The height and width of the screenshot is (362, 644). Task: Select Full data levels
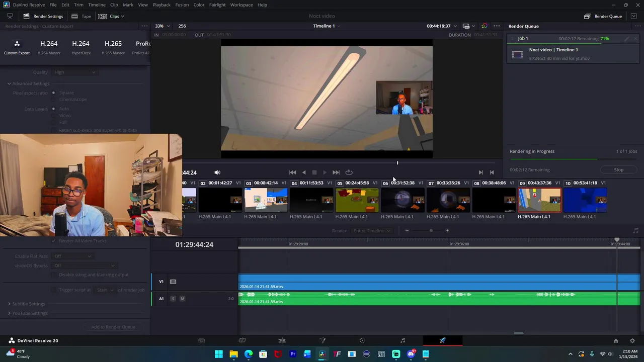click(x=53, y=122)
